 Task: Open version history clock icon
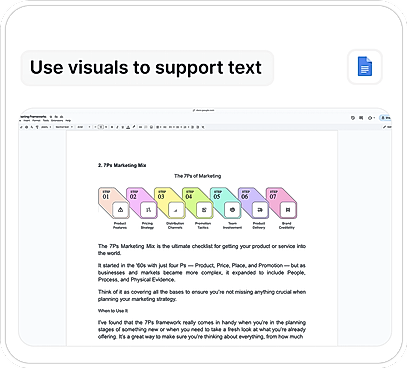tap(353, 118)
